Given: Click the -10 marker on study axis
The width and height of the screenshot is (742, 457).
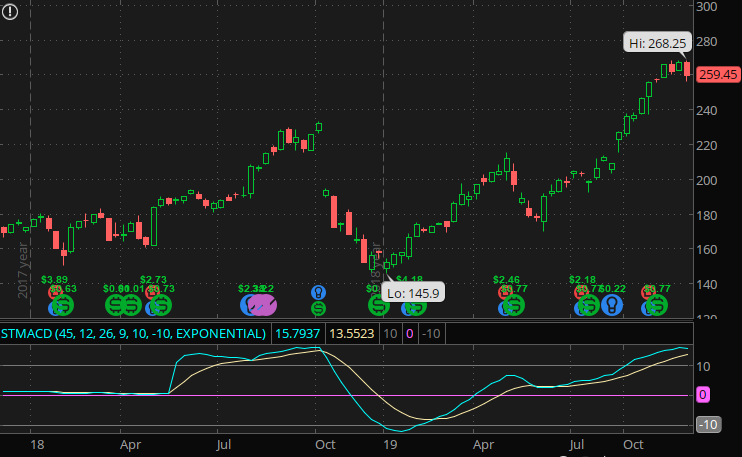Looking at the screenshot, I should click(x=707, y=425).
